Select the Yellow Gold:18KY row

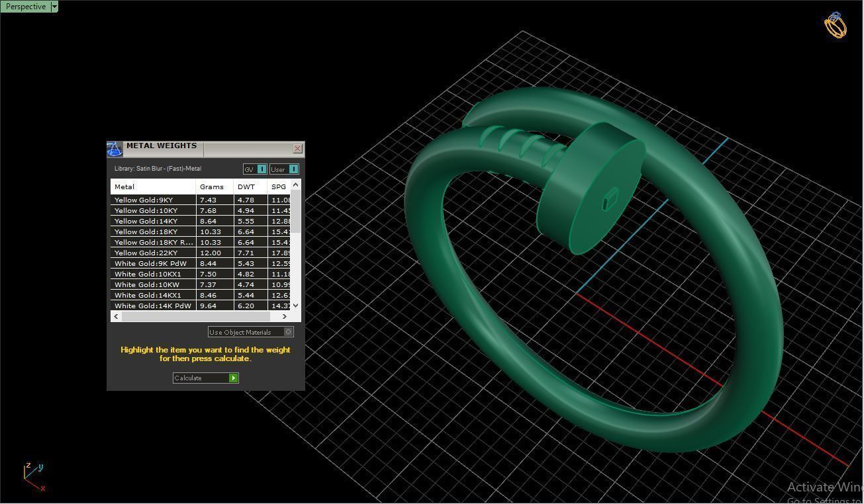point(201,231)
